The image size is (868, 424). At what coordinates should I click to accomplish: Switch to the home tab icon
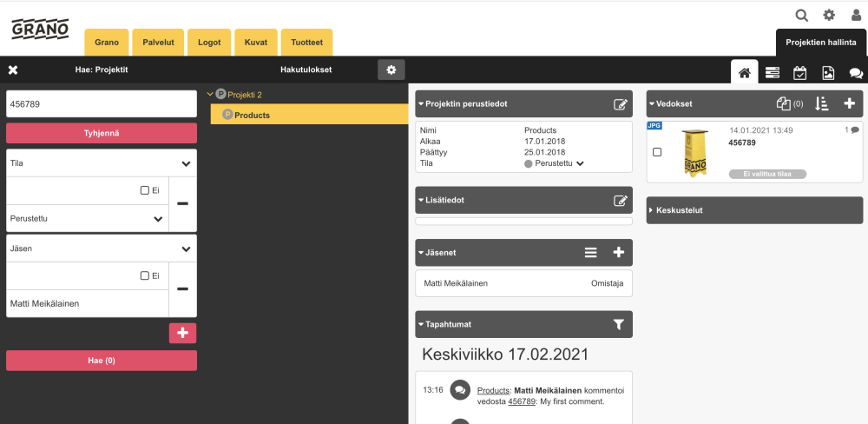click(x=745, y=73)
